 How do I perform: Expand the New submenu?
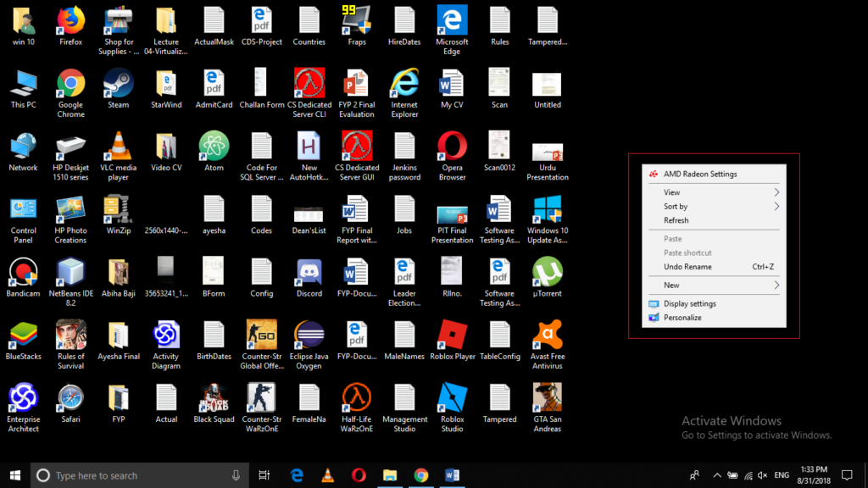[x=714, y=285]
